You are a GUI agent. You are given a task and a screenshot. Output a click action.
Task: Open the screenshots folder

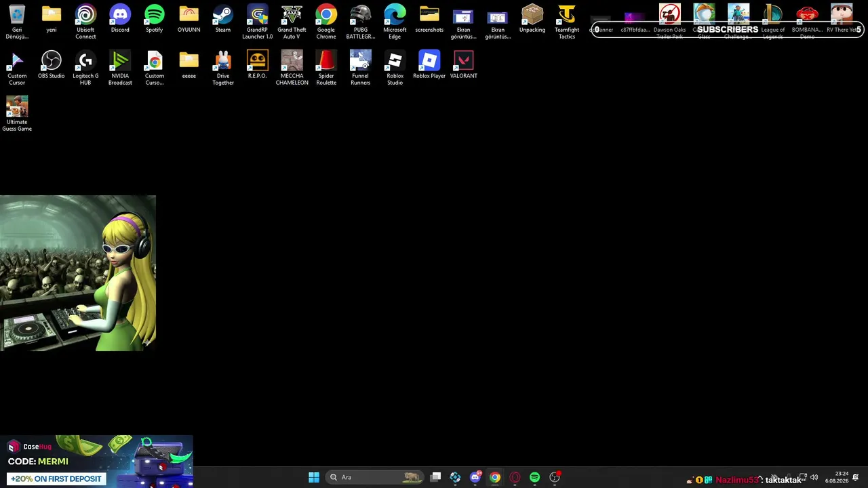pyautogui.click(x=429, y=19)
